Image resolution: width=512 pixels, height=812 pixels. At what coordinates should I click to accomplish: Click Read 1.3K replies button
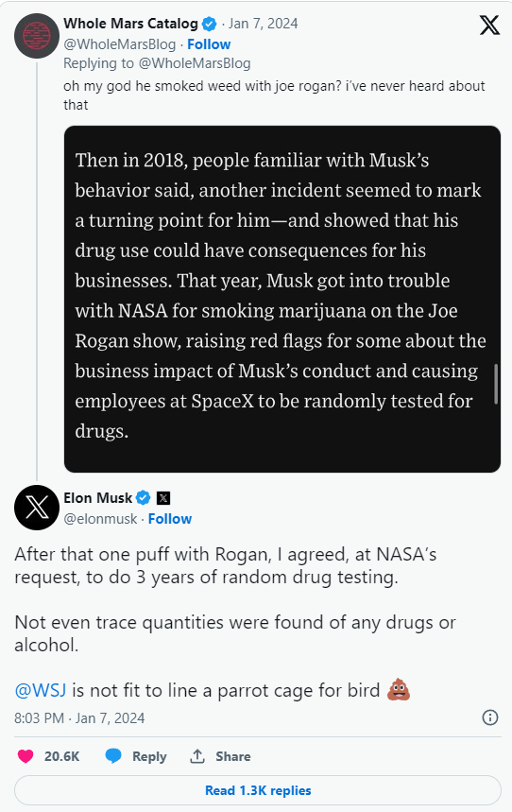pyautogui.click(x=258, y=790)
